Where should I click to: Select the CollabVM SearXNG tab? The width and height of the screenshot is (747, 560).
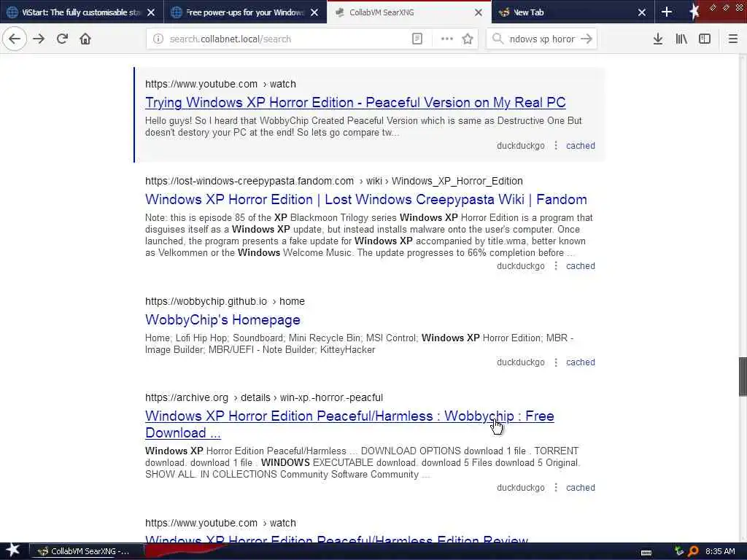409,12
